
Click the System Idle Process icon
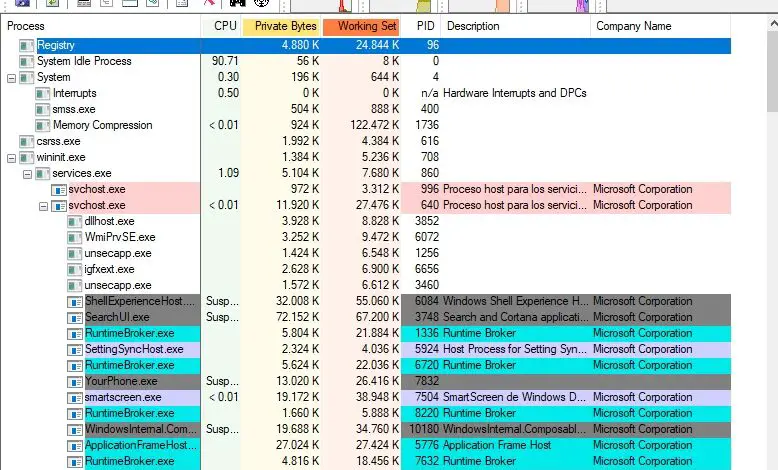[26, 62]
